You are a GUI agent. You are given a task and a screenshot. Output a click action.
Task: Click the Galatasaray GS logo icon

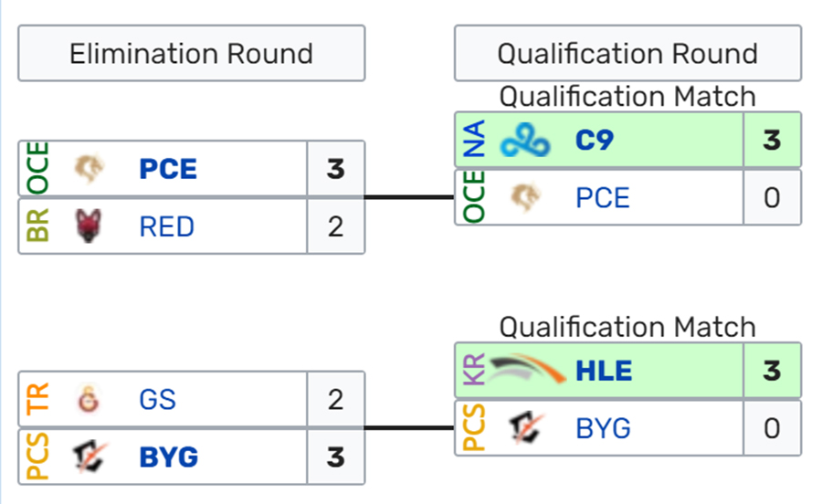click(89, 399)
